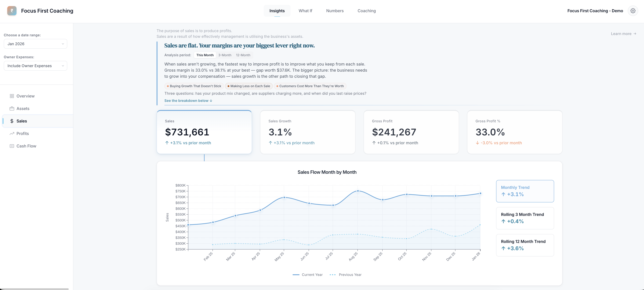Expand the Include Owner Expenses dropdown

point(35,66)
